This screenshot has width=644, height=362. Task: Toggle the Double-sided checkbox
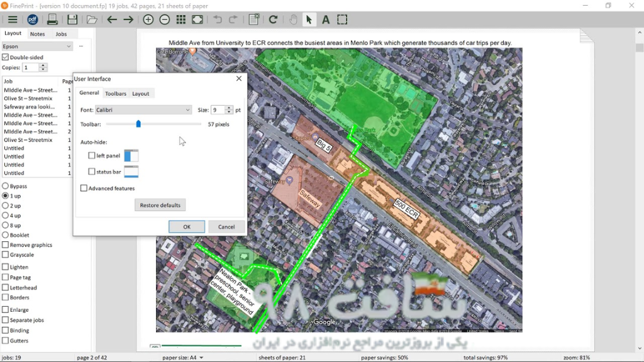(5, 57)
